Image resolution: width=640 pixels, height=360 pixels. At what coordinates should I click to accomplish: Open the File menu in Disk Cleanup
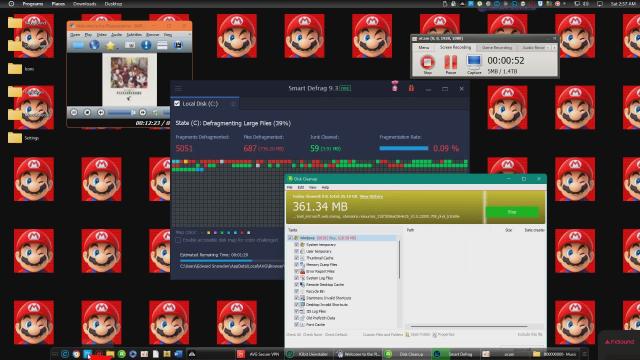tap(289, 187)
